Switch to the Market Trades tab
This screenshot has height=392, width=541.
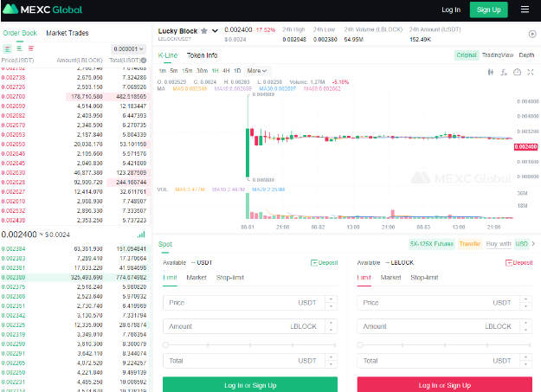point(67,33)
